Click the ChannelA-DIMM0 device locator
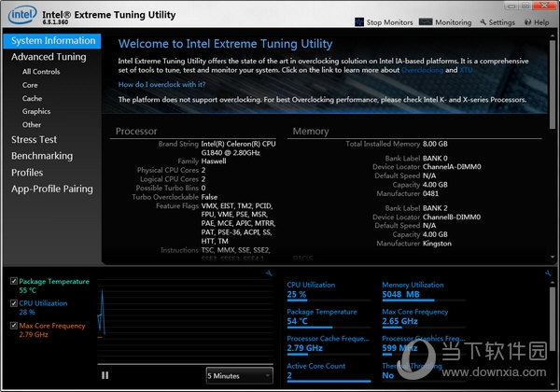This screenshot has height=392, width=560. (452, 167)
